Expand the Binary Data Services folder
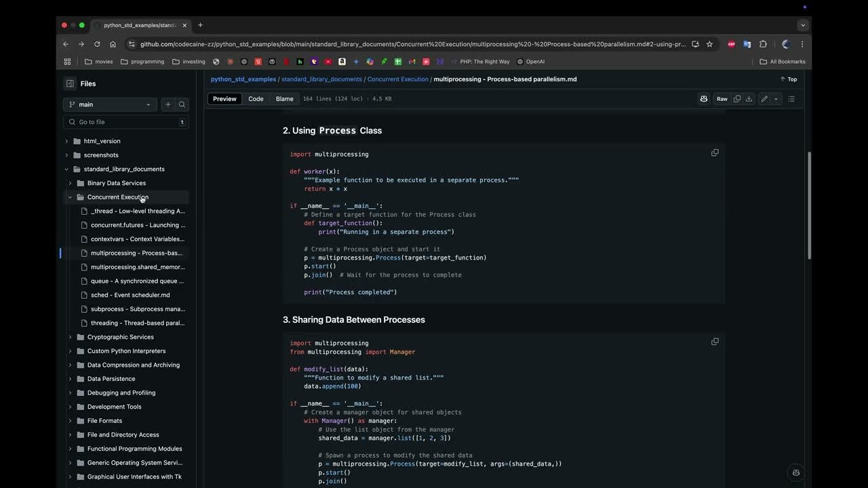Viewport: 868px width, 488px height. (70, 183)
